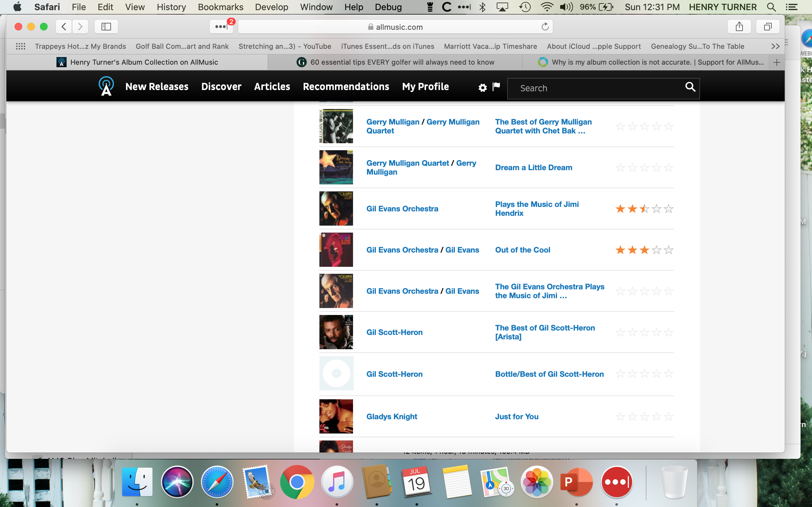
Task: Open a new tab with the plus button
Action: (776, 62)
